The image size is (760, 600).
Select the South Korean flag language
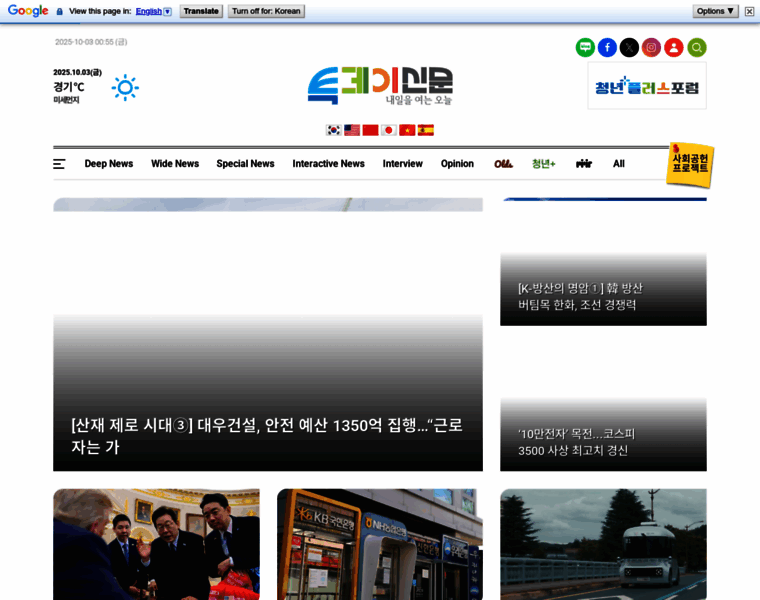coord(334,130)
